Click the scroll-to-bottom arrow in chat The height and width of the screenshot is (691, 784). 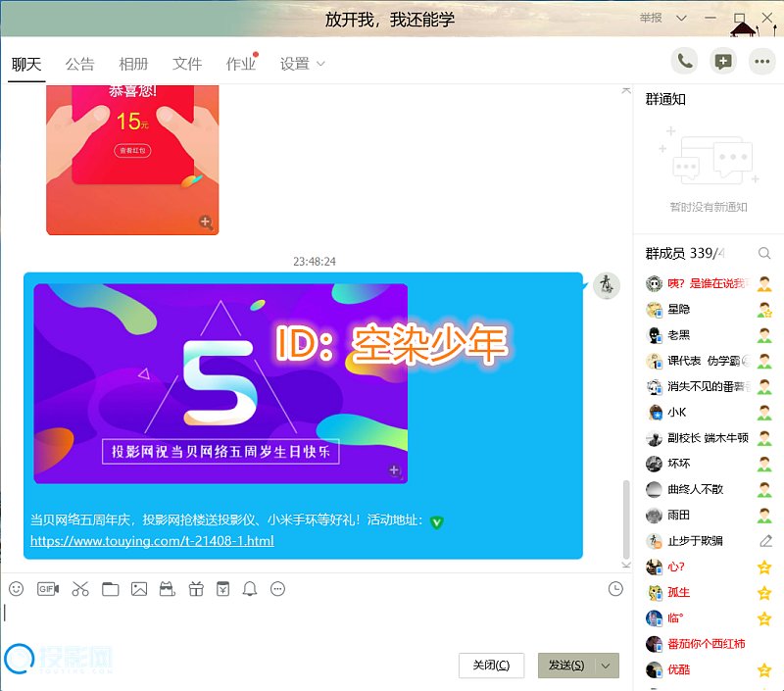626,565
